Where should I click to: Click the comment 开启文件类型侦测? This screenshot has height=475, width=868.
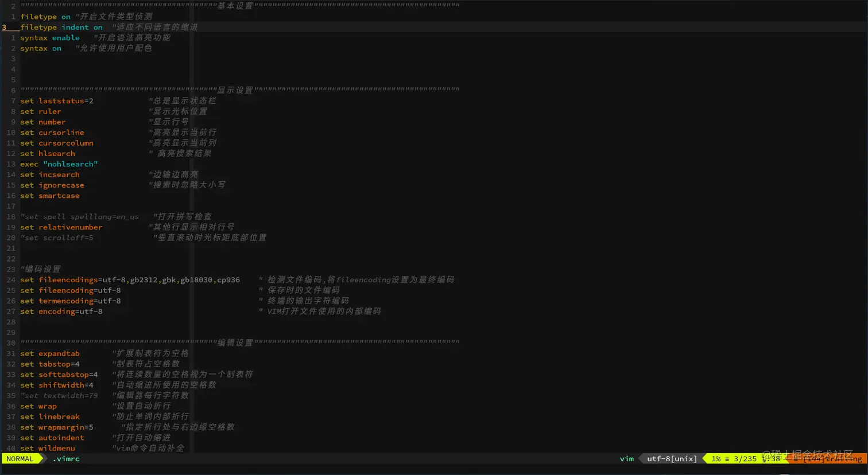coord(114,17)
